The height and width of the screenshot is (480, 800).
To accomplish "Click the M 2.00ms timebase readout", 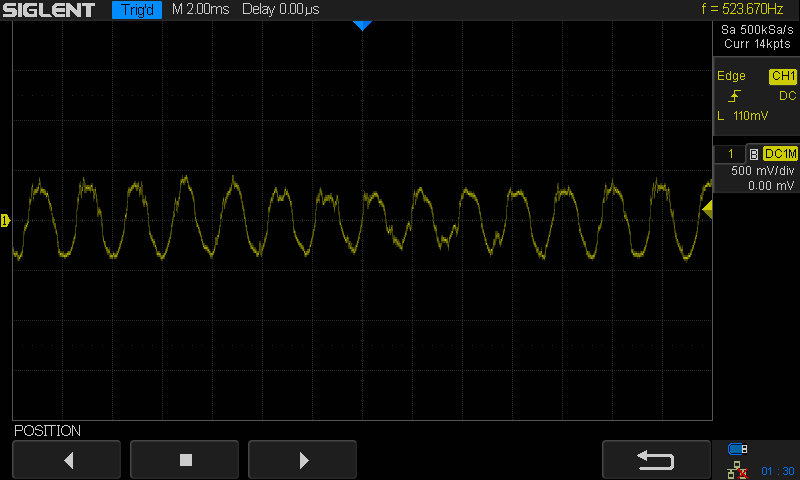I will [x=201, y=9].
